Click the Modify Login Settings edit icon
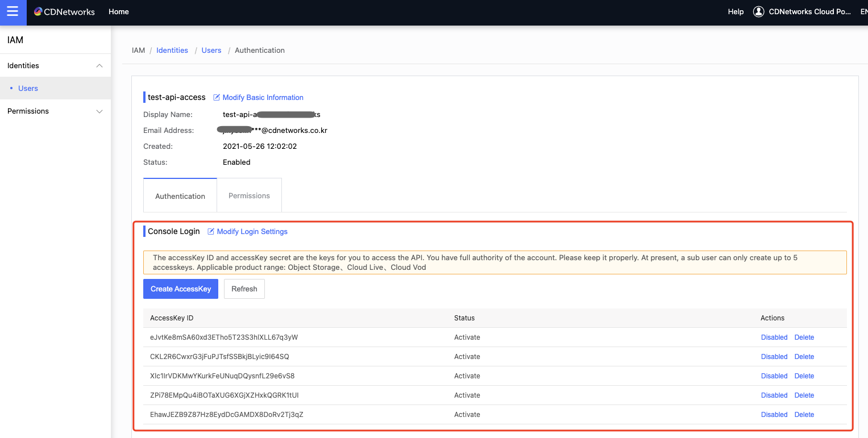Screen dimensions: 868x438 211,232
